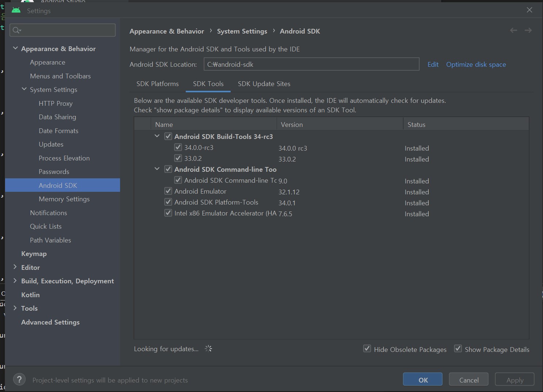Sort by the Name column header

pyautogui.click(x=214, y=124)
